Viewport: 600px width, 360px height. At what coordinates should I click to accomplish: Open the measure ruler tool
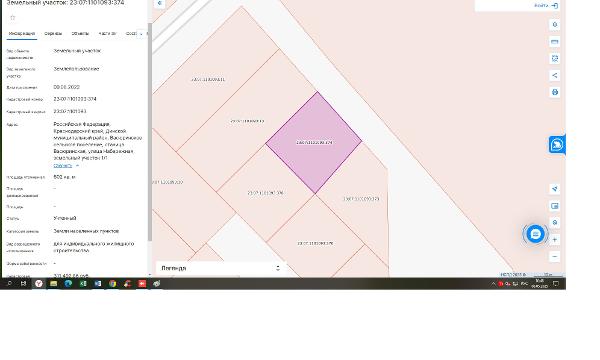pos(555,42)
